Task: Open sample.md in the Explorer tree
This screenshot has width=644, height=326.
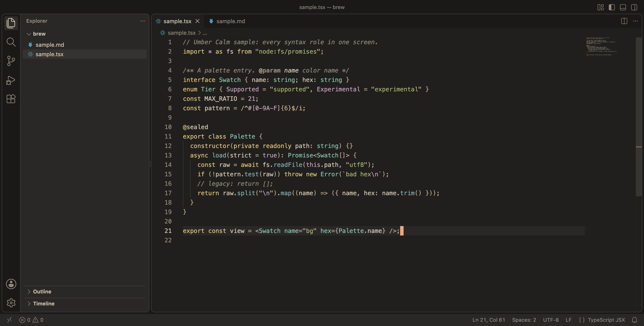Action: [85, 45]
